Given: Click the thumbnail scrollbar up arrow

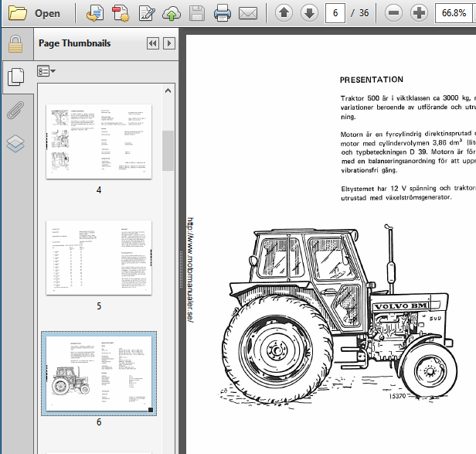Looking at the screenshot, I should coord(168,90).
